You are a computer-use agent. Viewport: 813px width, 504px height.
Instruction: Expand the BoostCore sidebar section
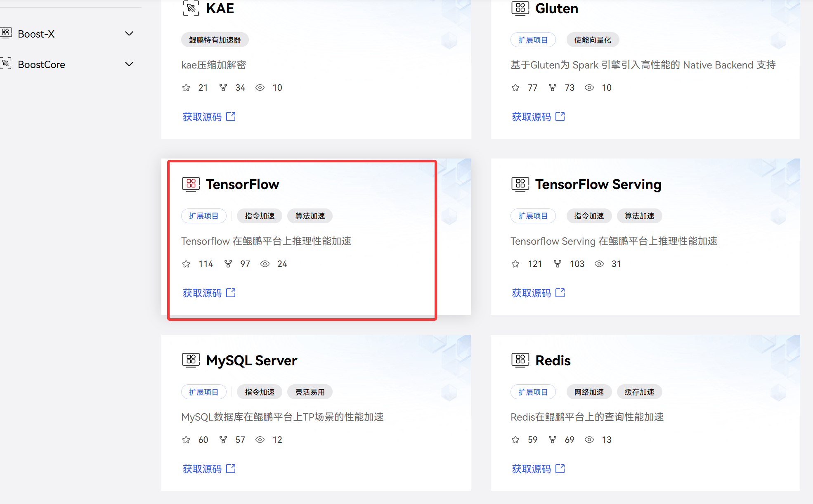click(129, 64)
